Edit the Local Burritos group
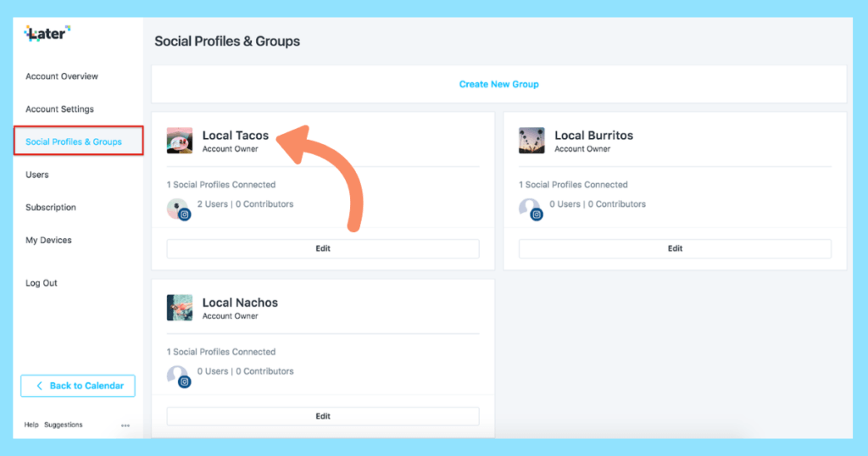This screenshot has height=456, width=868. (675, 249)
